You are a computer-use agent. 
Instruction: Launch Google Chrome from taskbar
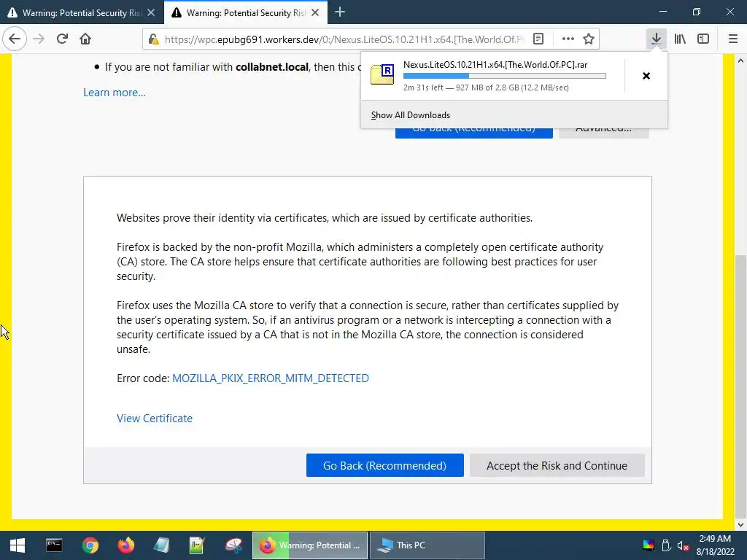coord(90,545)
